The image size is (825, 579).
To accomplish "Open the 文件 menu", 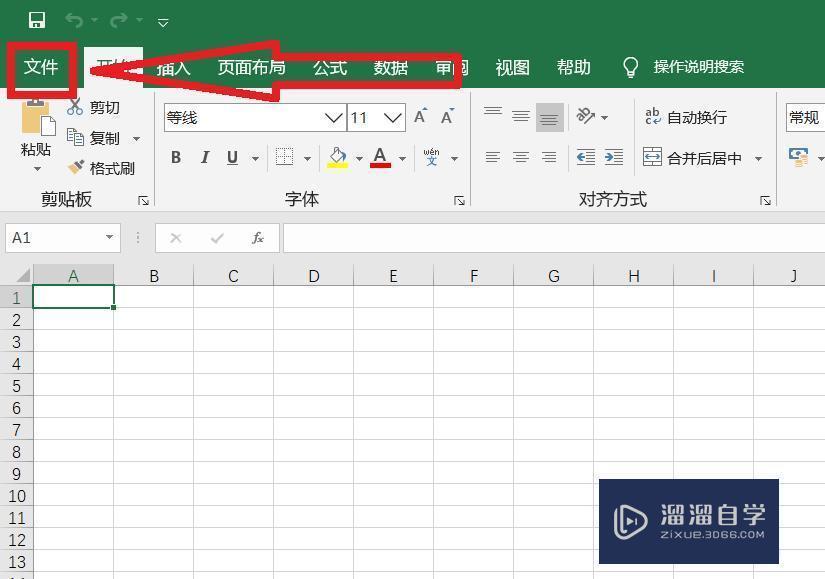I will coord(42,67).
